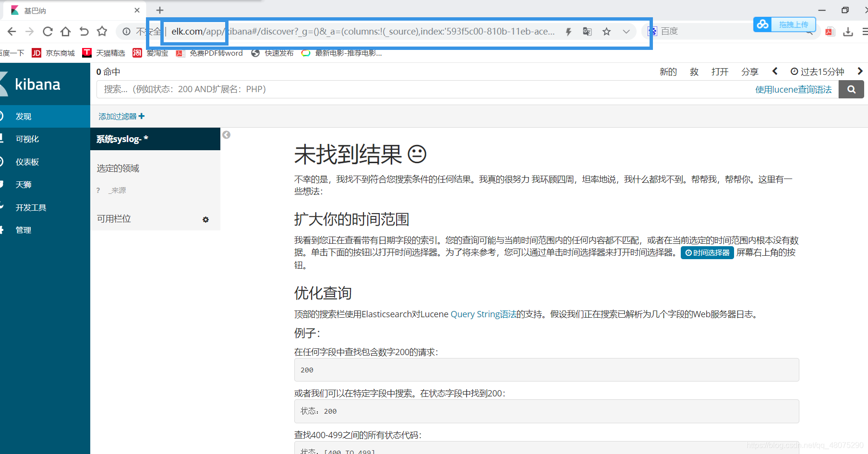The width and height of the screenshot is (868, 454).
Task: Open the 系统syslog-* index pattern selector
Action: pos(155,139)
